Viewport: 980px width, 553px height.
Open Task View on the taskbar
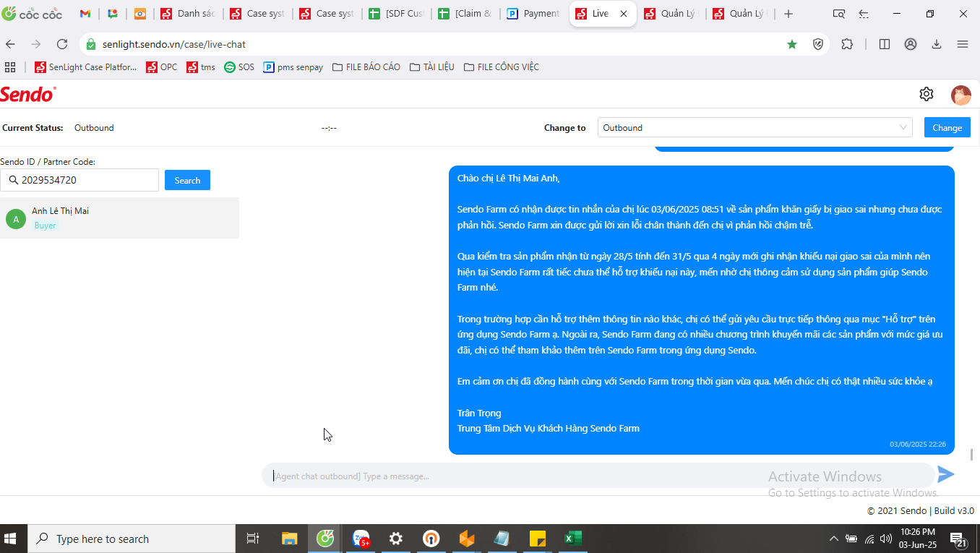click(x=253, y=539)
